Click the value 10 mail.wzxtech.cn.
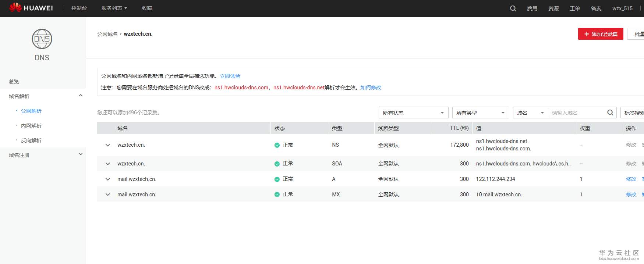The height and width of the screenshot is (264, 644). (499, 195)
